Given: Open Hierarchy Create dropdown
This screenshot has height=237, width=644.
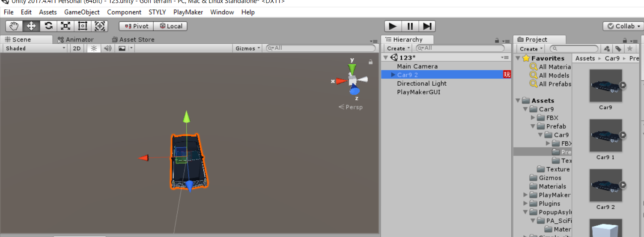Looking at the screenshot, I should point(398,48).
